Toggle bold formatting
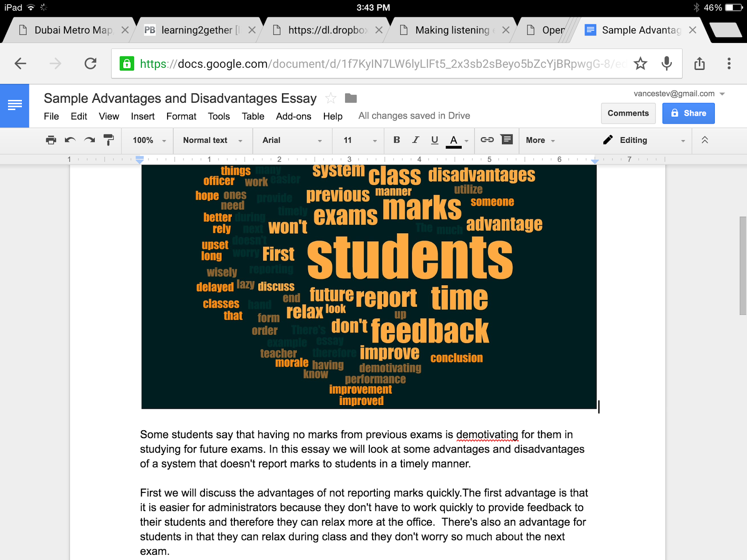Image resolution: width=747 pixels, height=560 pixels. coord(397,140)
